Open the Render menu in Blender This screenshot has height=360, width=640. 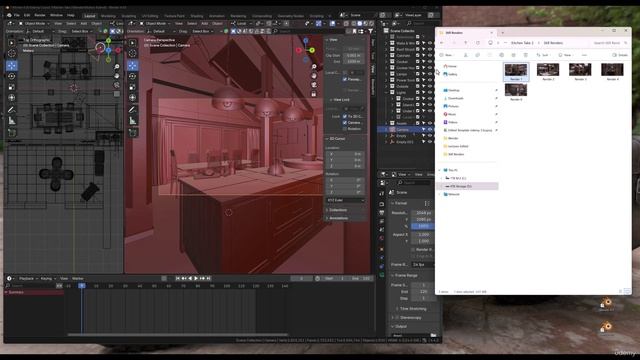(x=40, y=15)
